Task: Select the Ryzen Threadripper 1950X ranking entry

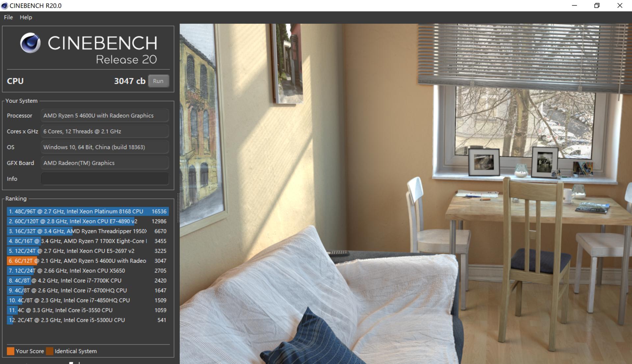Action: [88, 231]
